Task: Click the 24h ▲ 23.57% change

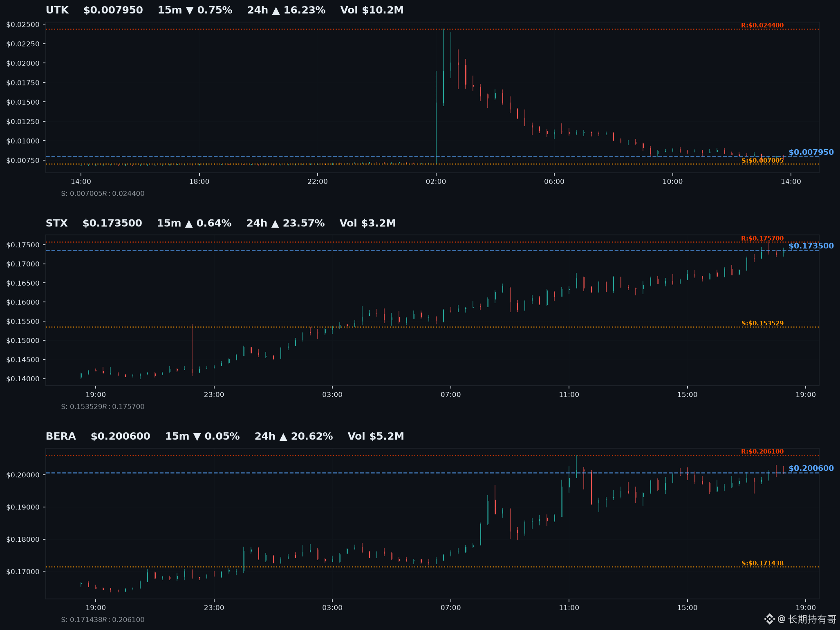Action: pos(285,223)
